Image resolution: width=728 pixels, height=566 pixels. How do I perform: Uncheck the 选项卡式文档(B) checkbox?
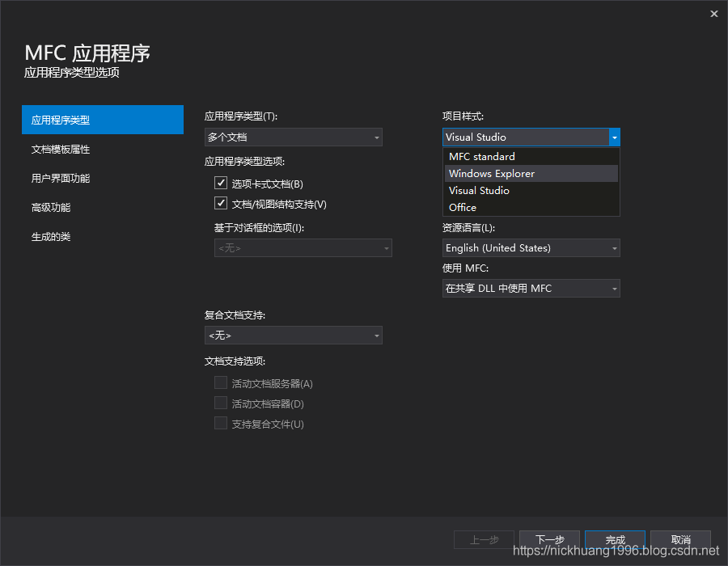pos(221,184)
